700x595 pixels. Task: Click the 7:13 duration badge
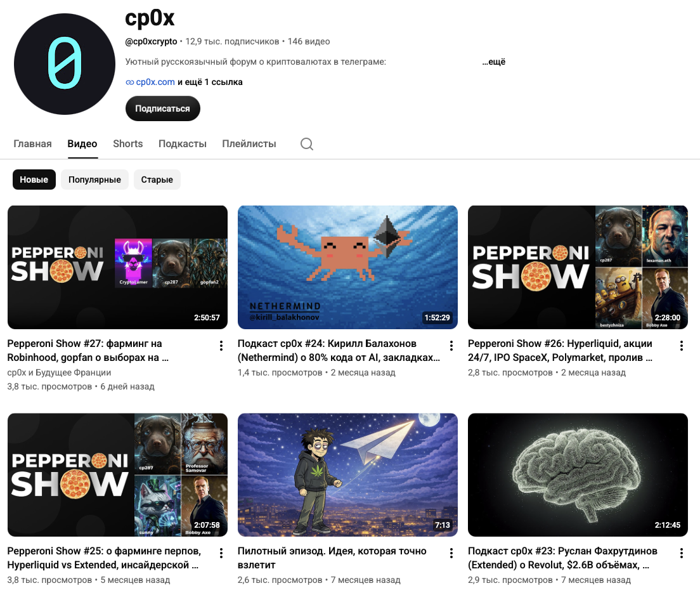[443, 525]
